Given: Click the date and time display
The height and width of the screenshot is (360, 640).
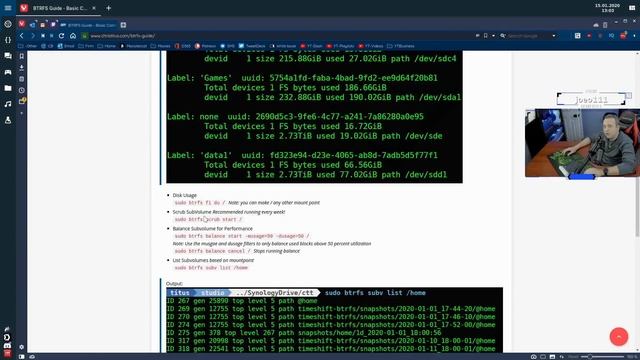Looking at the screenshot, I should 607,8.
